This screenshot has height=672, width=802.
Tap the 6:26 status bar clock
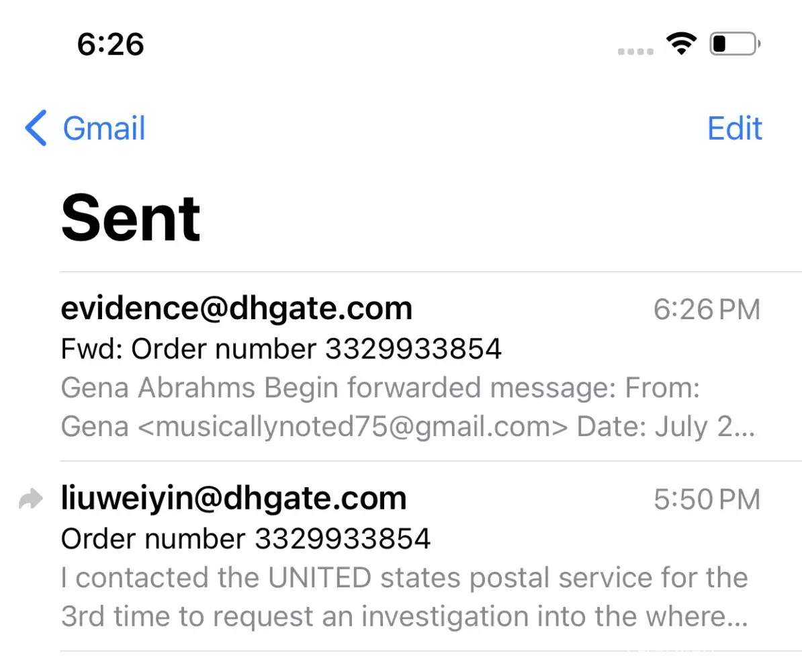[111, 44]
